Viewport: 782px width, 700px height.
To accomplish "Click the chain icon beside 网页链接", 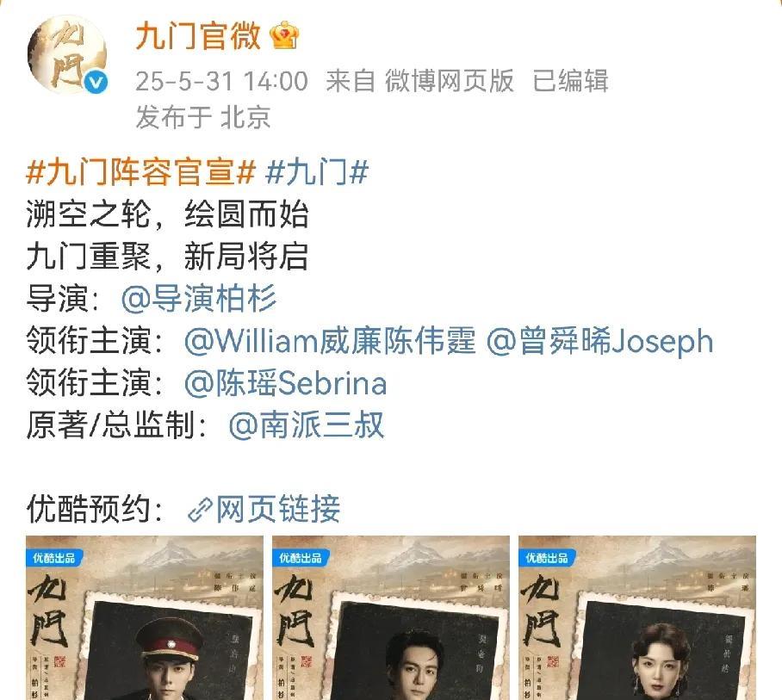I will coord(200,510).
